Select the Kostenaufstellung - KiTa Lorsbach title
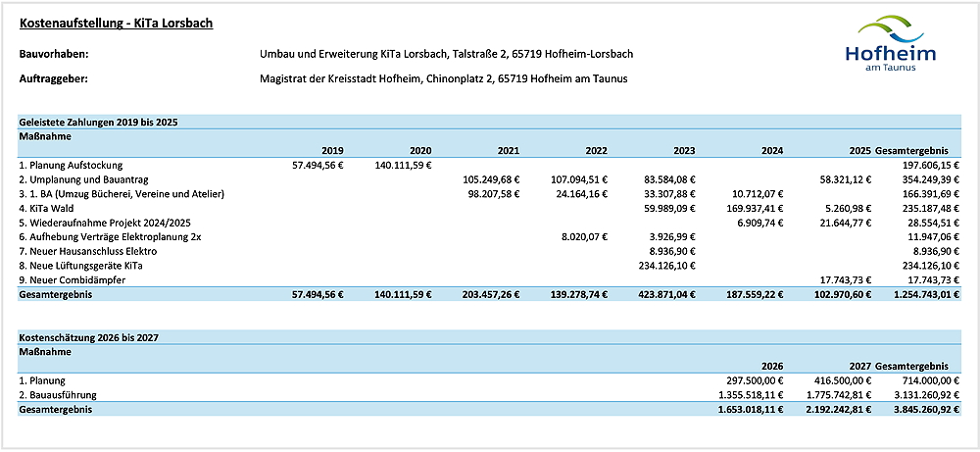 pos(117,23)
